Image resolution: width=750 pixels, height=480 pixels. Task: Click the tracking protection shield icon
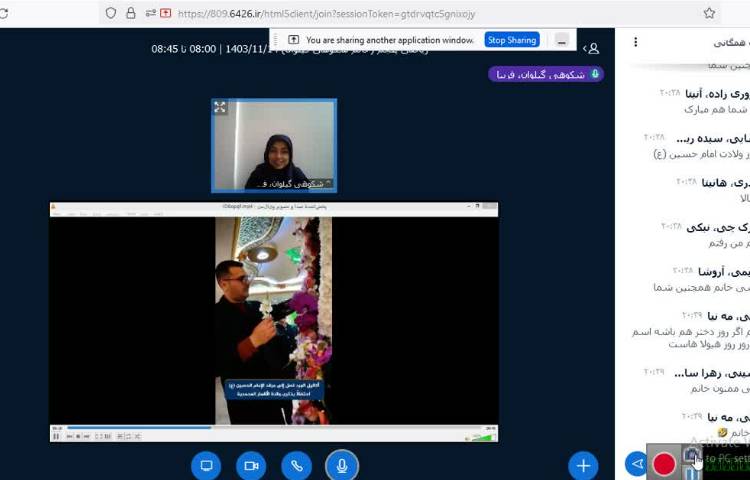coord(110,13)
